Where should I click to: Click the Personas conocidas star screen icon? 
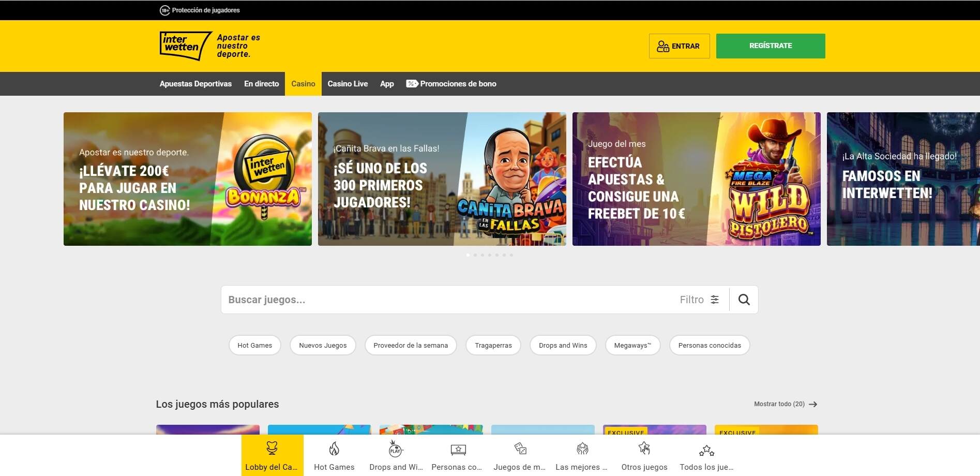(458, 450)
